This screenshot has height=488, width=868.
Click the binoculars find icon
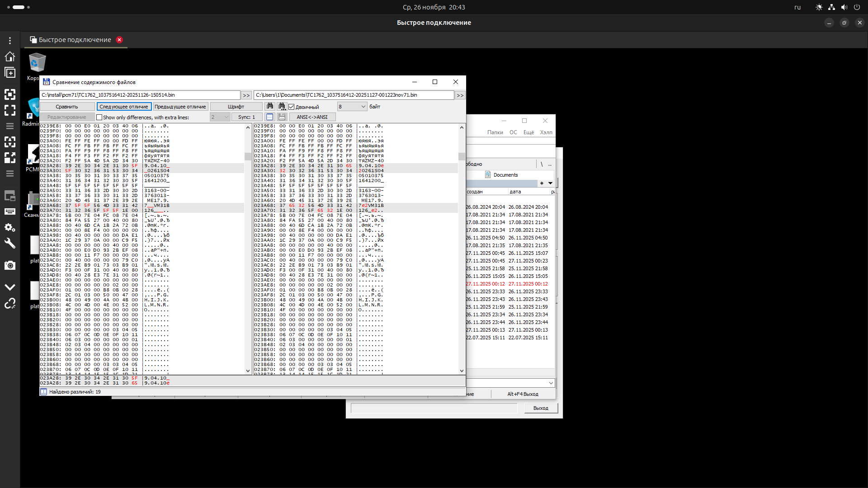(x=270, y=106)
